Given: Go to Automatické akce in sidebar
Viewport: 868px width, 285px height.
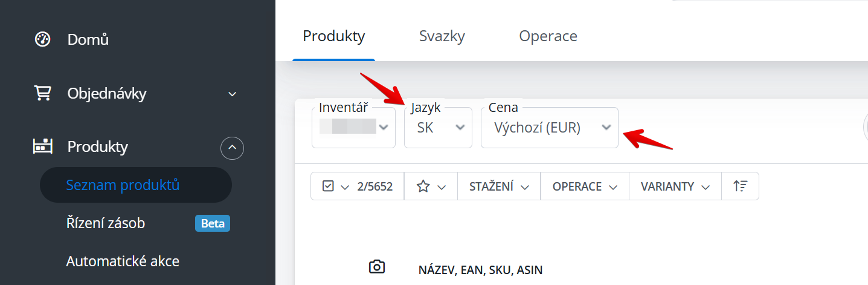Looking at the screenshot, I should [123, 261].
